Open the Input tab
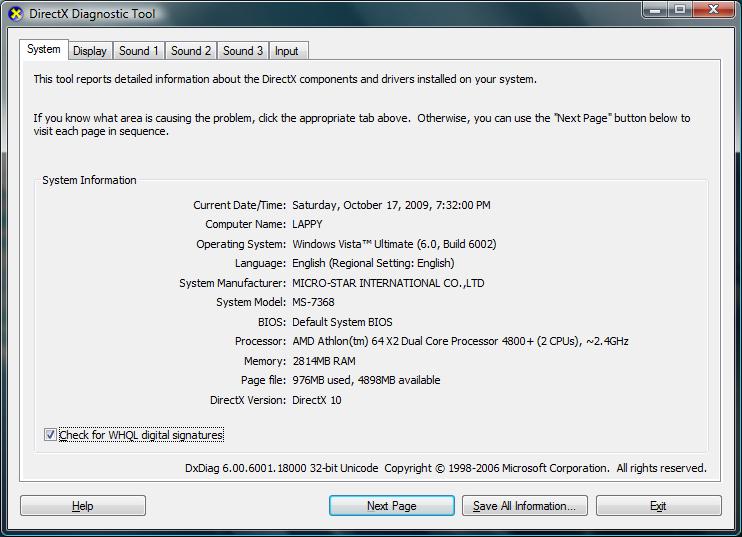This screenshot has height=537, width=742. coord(287,51)
